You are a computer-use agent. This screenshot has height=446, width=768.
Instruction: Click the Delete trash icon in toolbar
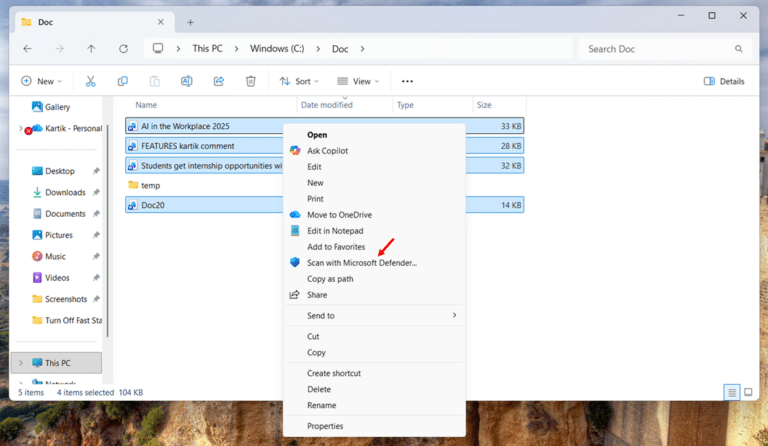[x=250, y=81]
